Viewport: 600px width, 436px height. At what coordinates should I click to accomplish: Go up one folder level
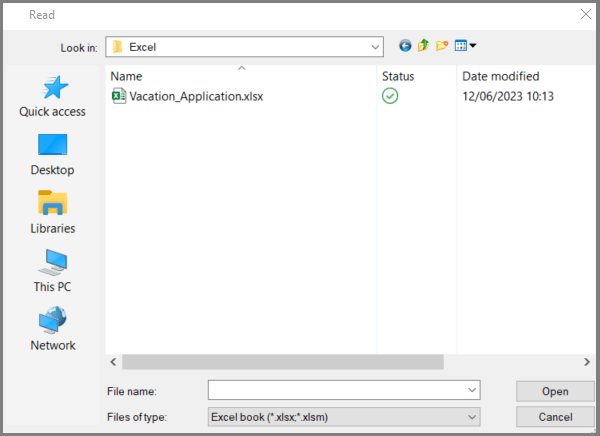point(423,46)
